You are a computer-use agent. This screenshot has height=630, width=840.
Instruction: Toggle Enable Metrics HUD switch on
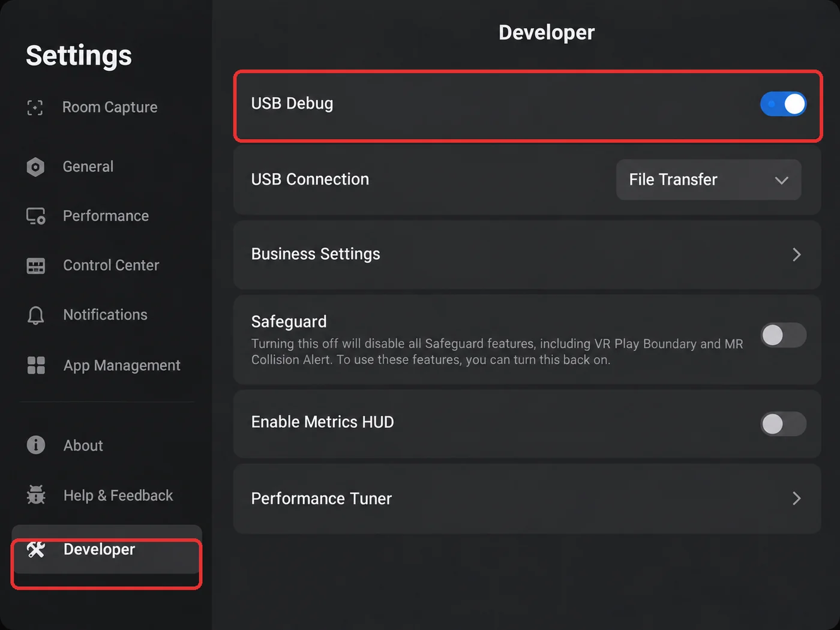783,424
